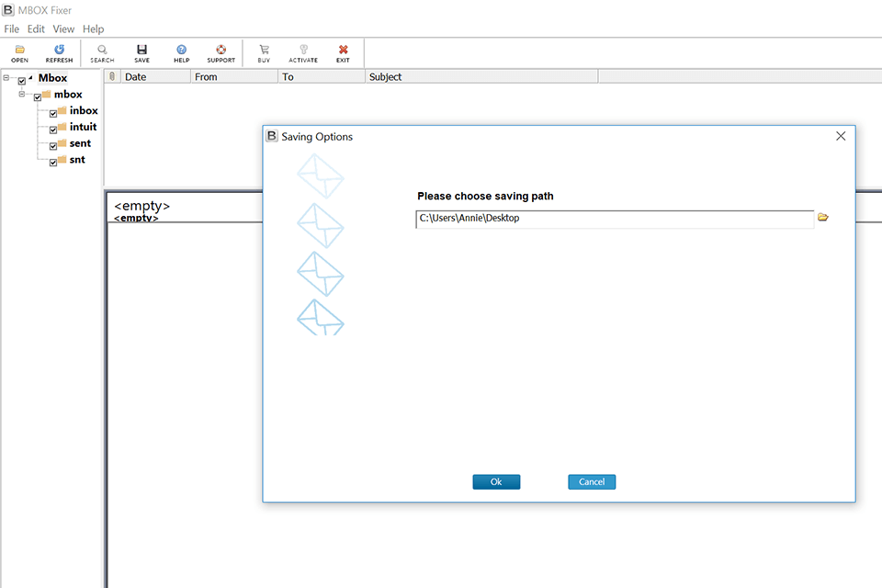Uncheck the sent checkbox
Image resolution: width=882 pixels, height=588 pixels.
click(x=53, y=146)
